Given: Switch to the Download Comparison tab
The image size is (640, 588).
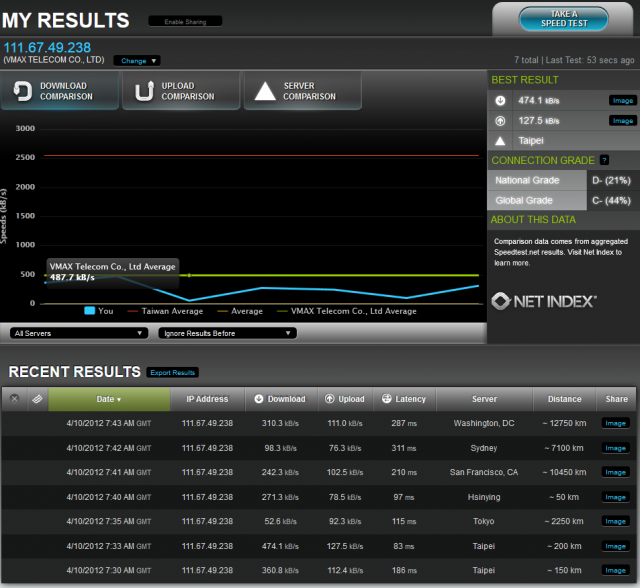Looking at the screenshot, I should (60, 91).
